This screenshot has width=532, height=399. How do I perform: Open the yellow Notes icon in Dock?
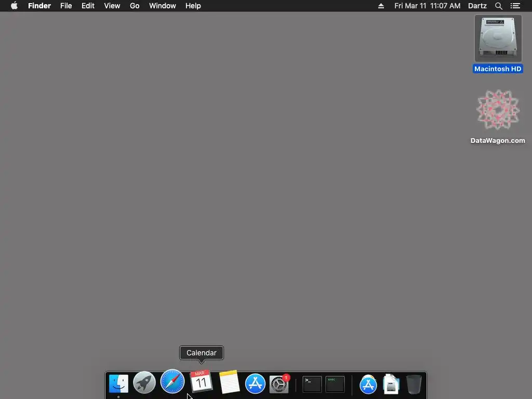click(x=229, y=382)
